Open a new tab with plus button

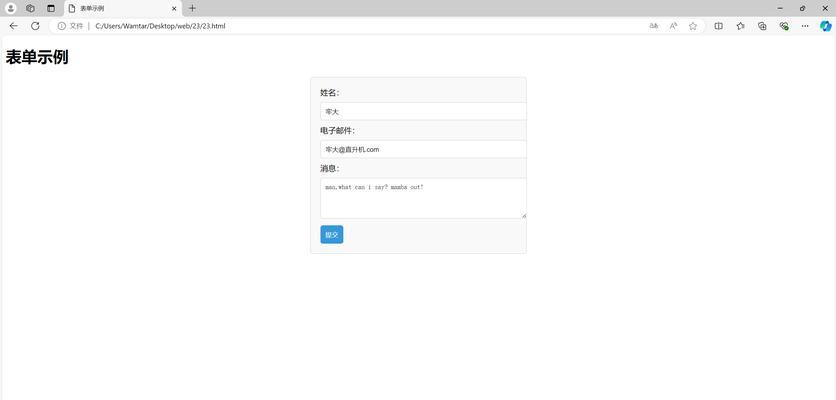coord(192,8)
